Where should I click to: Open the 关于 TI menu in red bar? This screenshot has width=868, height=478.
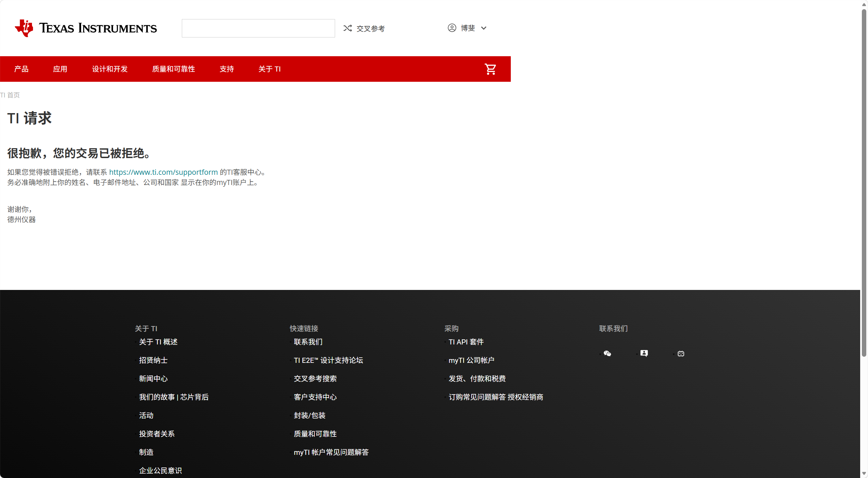coord(269,69)
